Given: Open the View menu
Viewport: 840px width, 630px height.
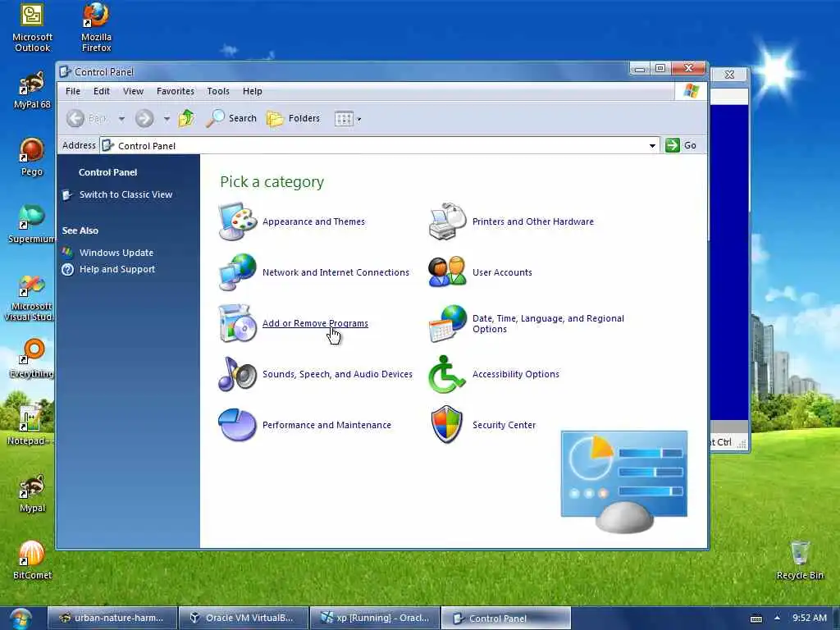Looking at the screenshot, I should point(133,91).
